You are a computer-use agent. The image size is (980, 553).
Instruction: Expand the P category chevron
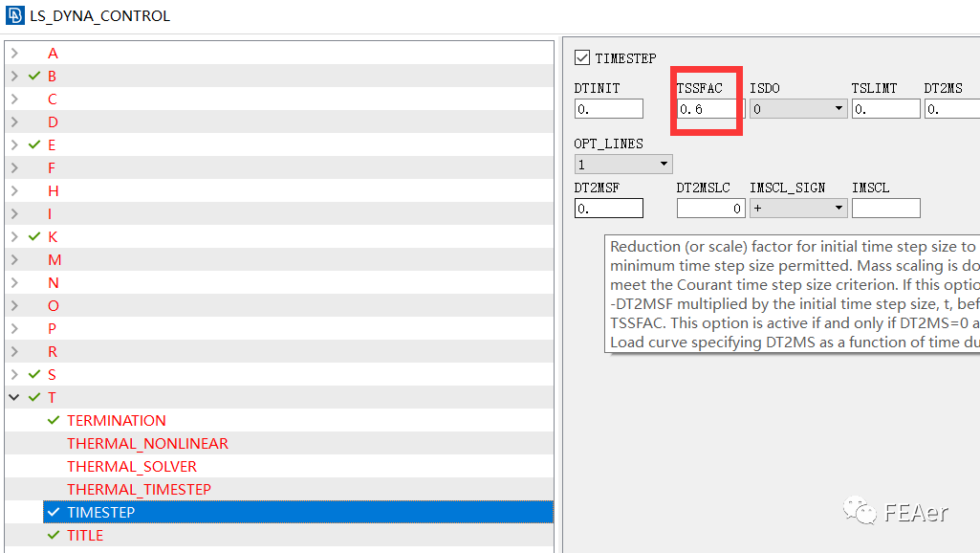click(14, 328)
